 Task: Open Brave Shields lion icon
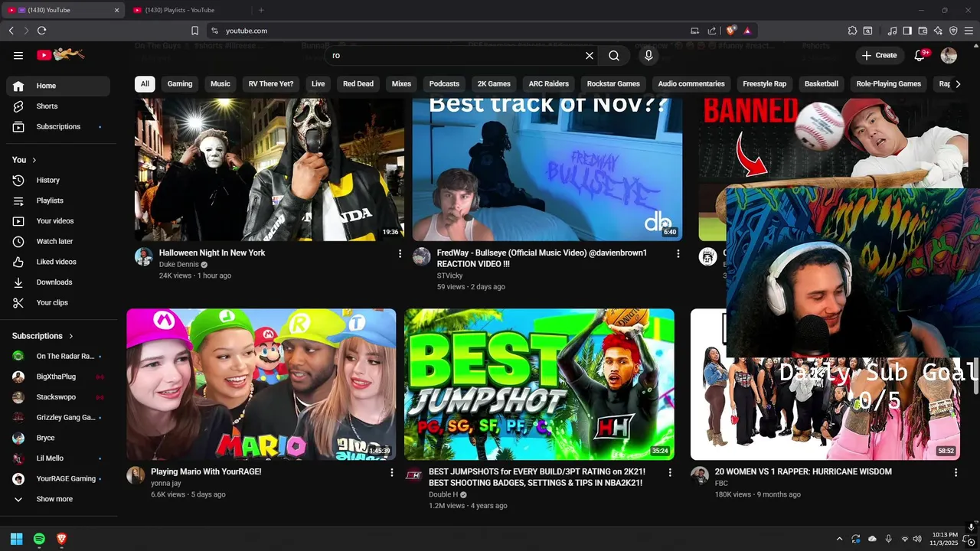[731, 31]
